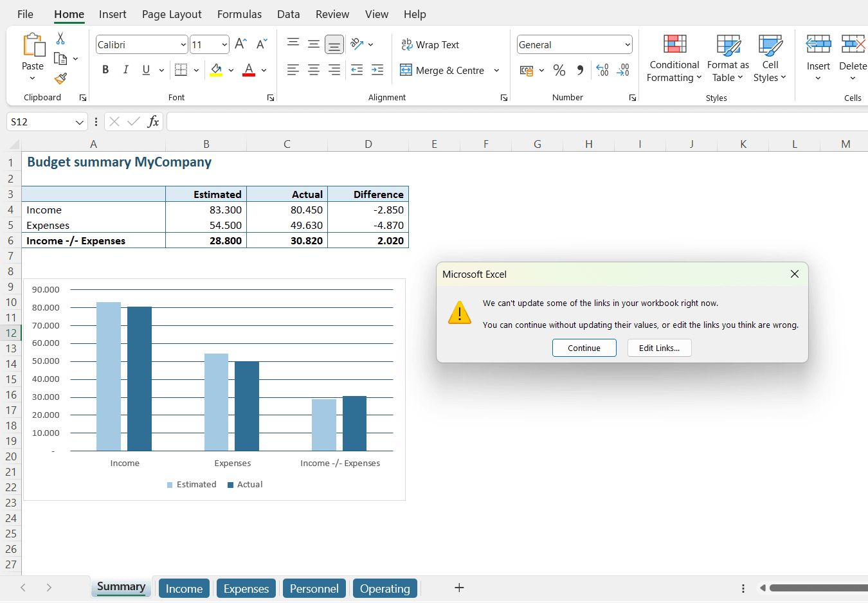Switch to the Expenses sheet tab
The height and width of the screenshot is (603, 868).
(x=246, y=588)
